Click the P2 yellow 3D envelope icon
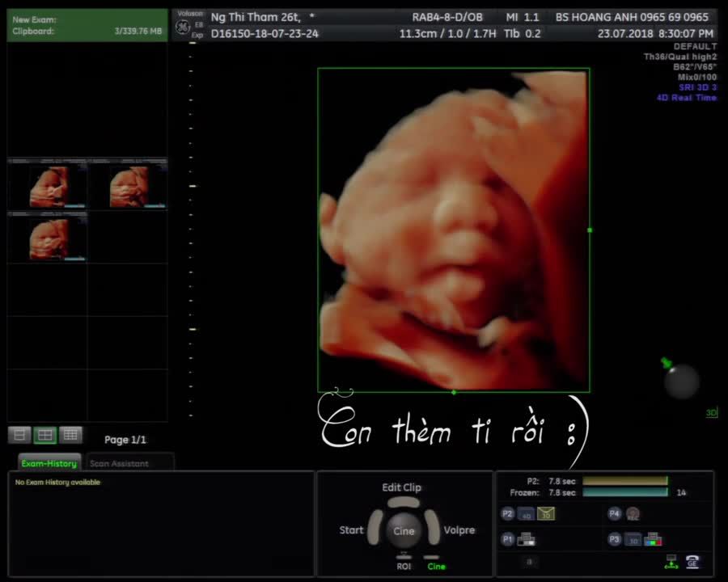The image size is (728, 582). pyautogui.click(x=546, y=514)
